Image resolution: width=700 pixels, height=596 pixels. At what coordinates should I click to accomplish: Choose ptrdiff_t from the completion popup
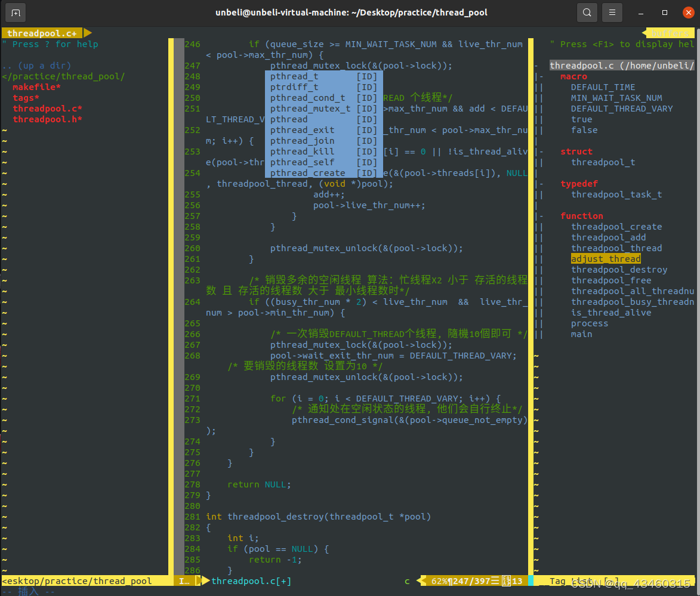(323, 87)
